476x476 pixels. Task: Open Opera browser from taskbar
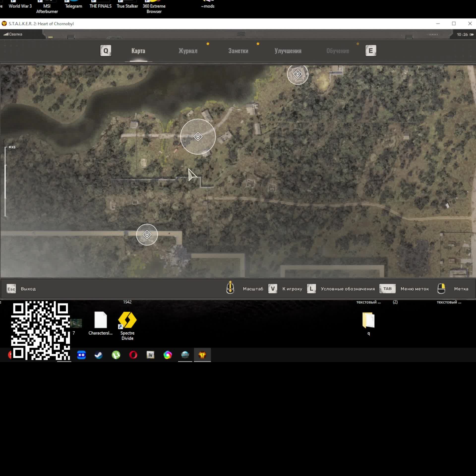pos(133,355)
